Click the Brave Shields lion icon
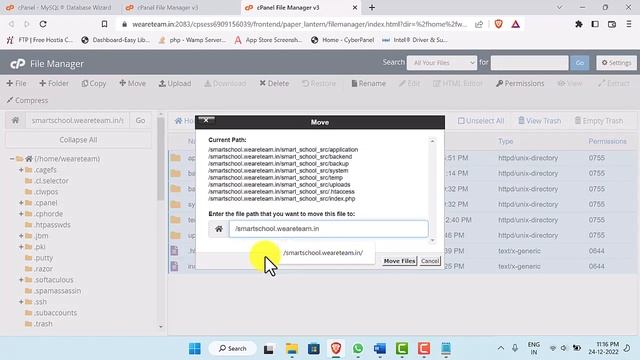The width and height of the screenshot is (640, 360). click(498, 24)
